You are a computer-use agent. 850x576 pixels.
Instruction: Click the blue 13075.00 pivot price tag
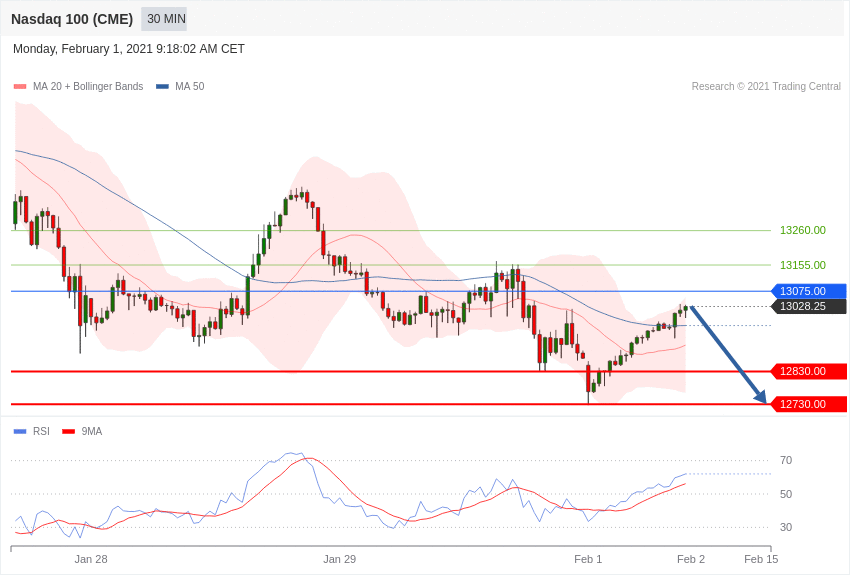(809, 291)
